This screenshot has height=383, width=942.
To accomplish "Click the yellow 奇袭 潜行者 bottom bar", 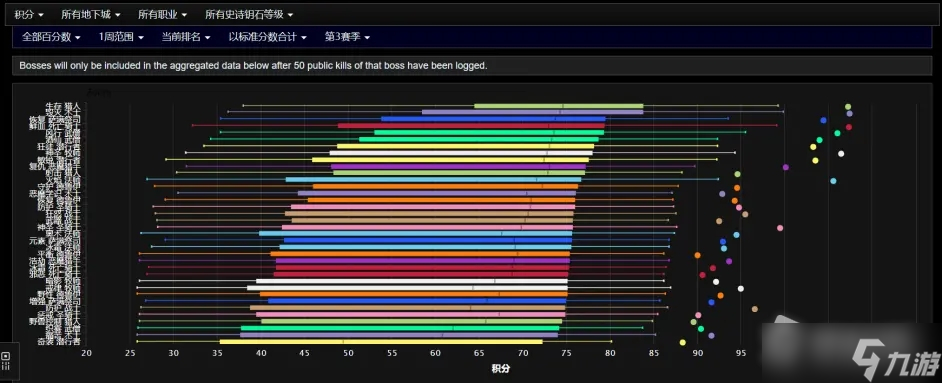I will pyautogui.click(x=381, y=342).
